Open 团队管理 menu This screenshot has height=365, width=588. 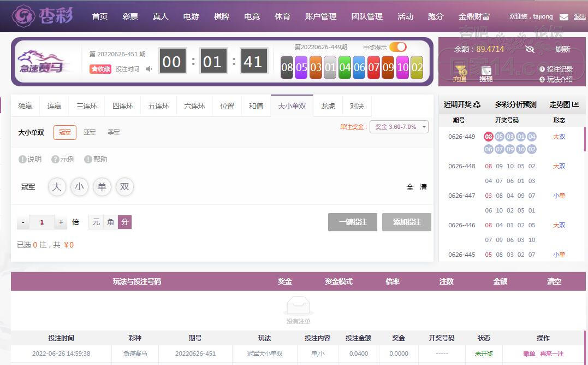point(367,16)
